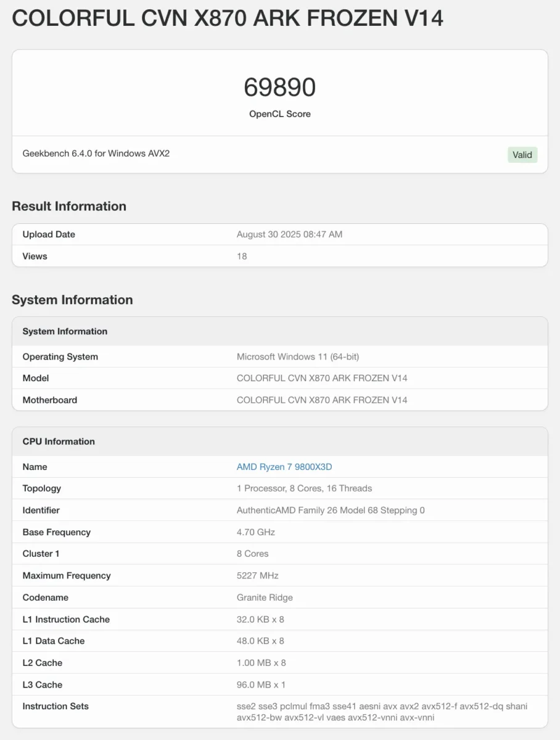Select the Upload Date value August 30 2025
Viewport: 560px width, 740px height.
pos(289,234)
